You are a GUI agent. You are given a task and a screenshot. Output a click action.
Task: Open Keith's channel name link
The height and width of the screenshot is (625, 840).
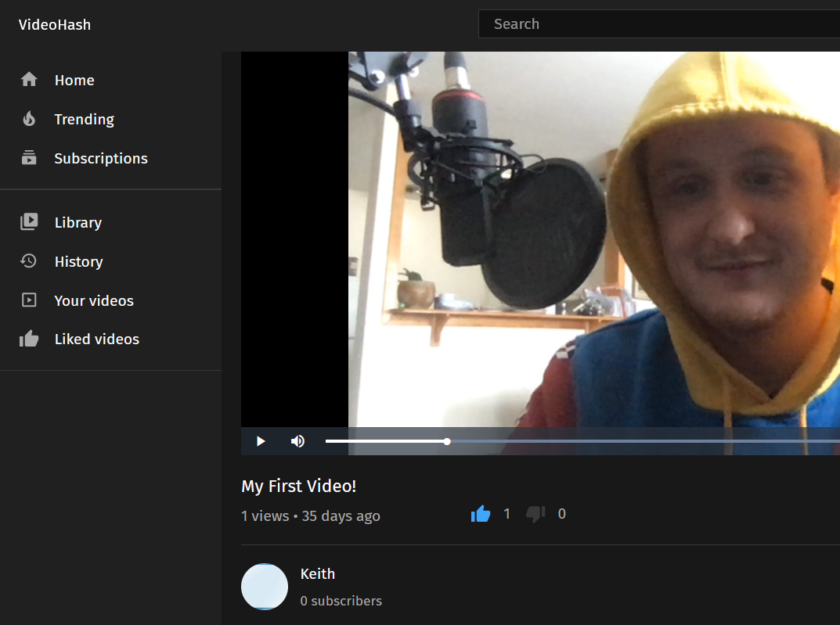point(318,574)
